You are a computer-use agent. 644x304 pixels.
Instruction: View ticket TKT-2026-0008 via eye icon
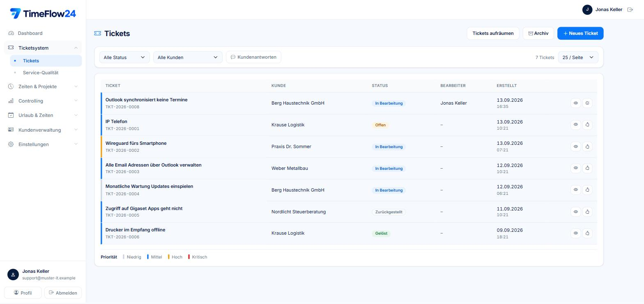click(x=575, y=103)
